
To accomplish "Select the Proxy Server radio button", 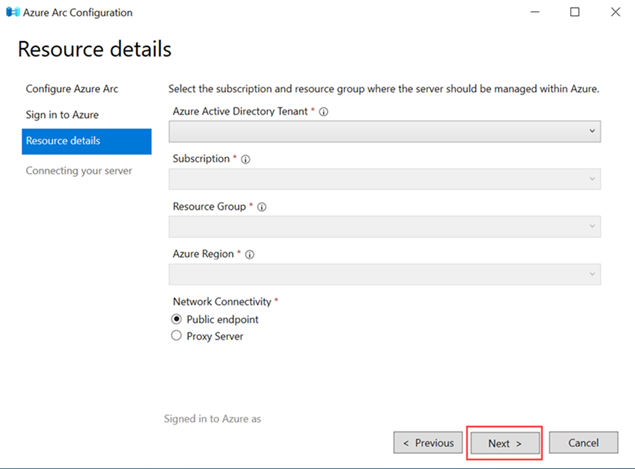I will pyautogui.click(x=177, y=336).
